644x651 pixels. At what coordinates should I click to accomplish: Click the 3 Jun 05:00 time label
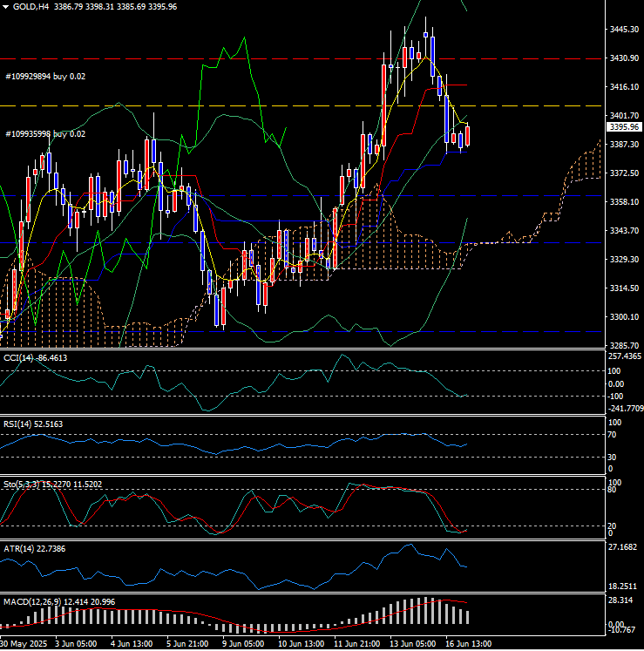76,643
